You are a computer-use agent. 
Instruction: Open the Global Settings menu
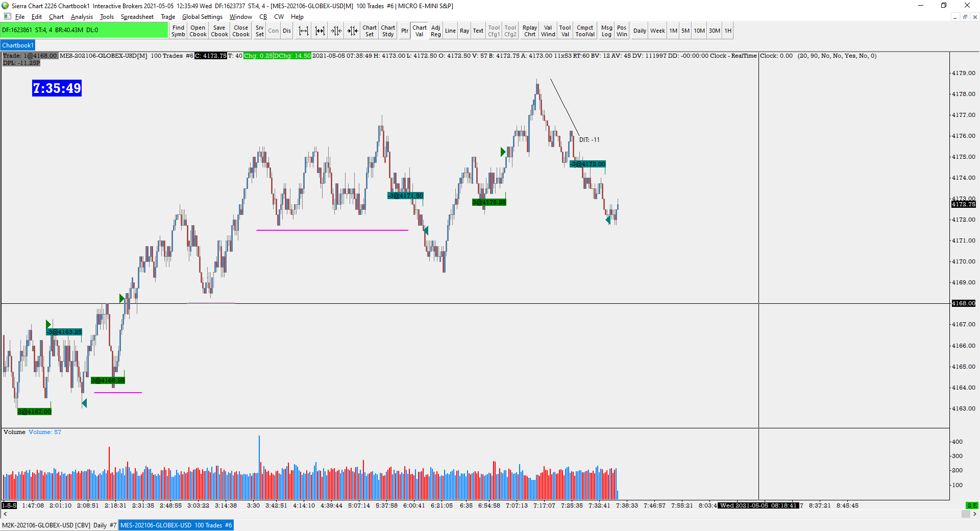point(202,17)
